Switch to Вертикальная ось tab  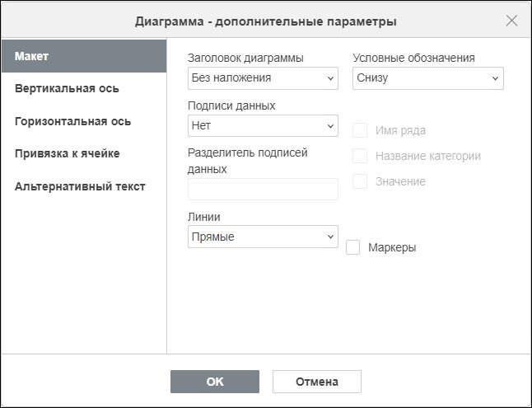[x=84, y=89]
